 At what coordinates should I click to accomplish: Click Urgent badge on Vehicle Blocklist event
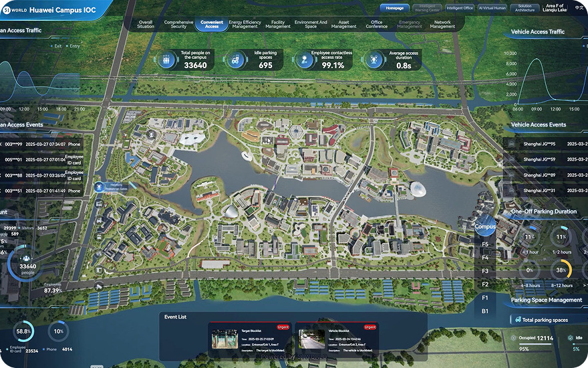(370, 327)
